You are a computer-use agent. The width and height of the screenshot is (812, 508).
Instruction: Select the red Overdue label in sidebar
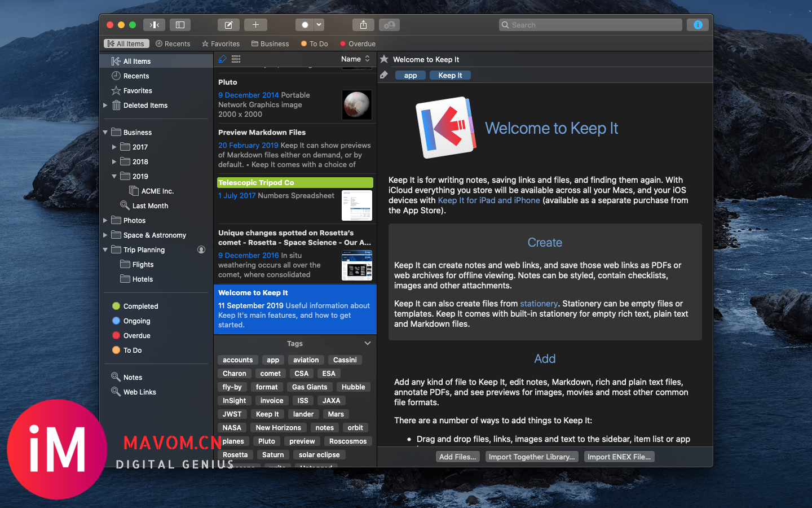pyautogui.click(x=131, y=335)
